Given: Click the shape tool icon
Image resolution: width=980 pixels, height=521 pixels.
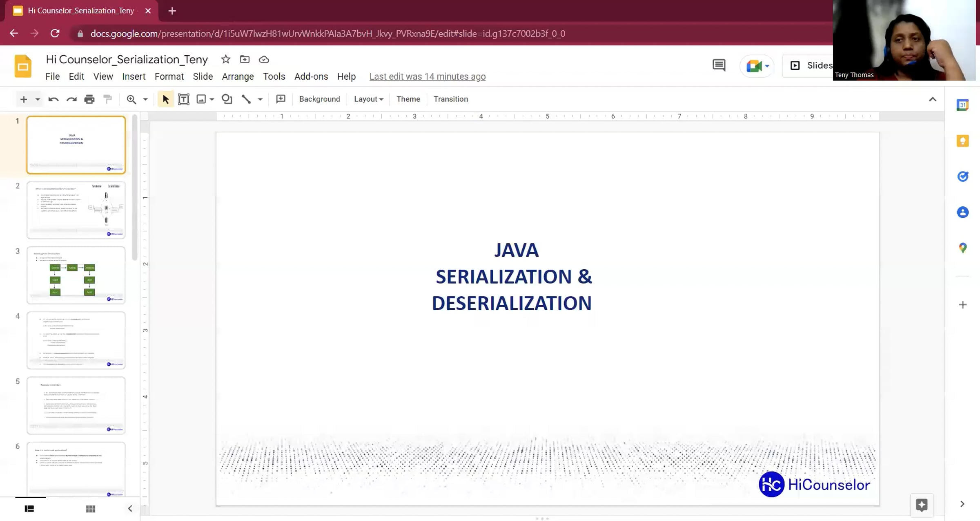Looking at the screenshot, I should tap(227, 99).
